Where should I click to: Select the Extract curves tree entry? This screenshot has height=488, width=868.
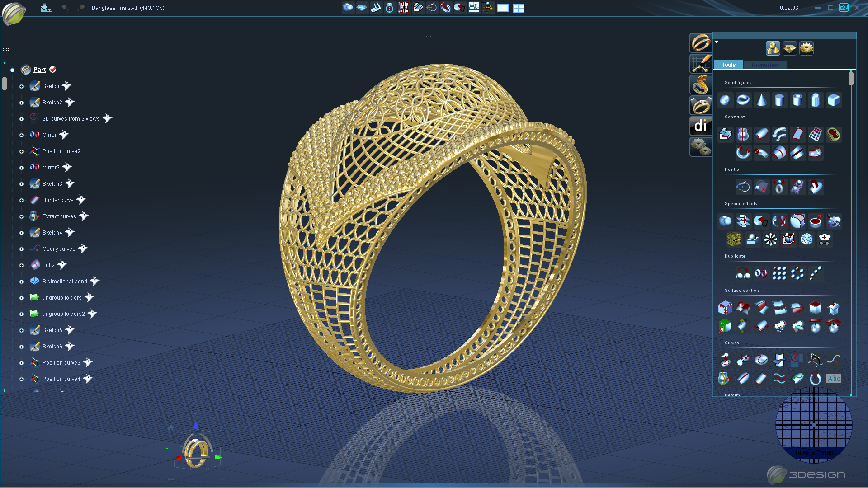point(59,216)
